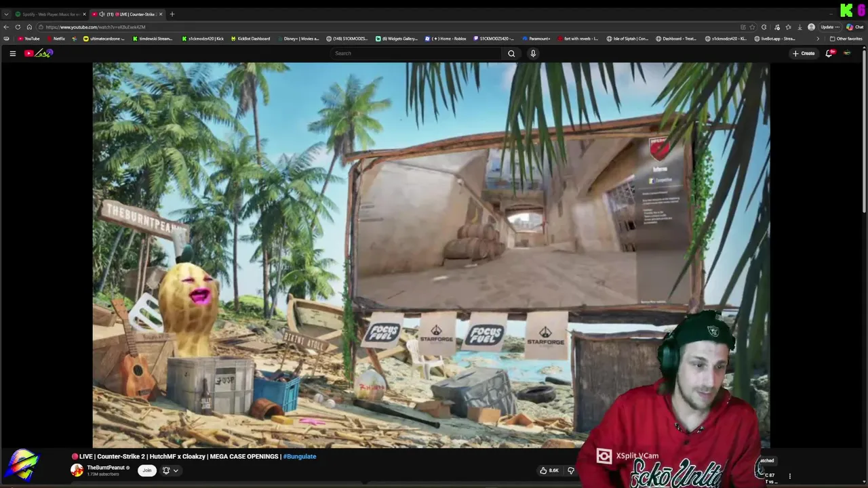Go back with the browser back arrow
Viewport: 868px width, 488px height.
[x=6, y=27]
